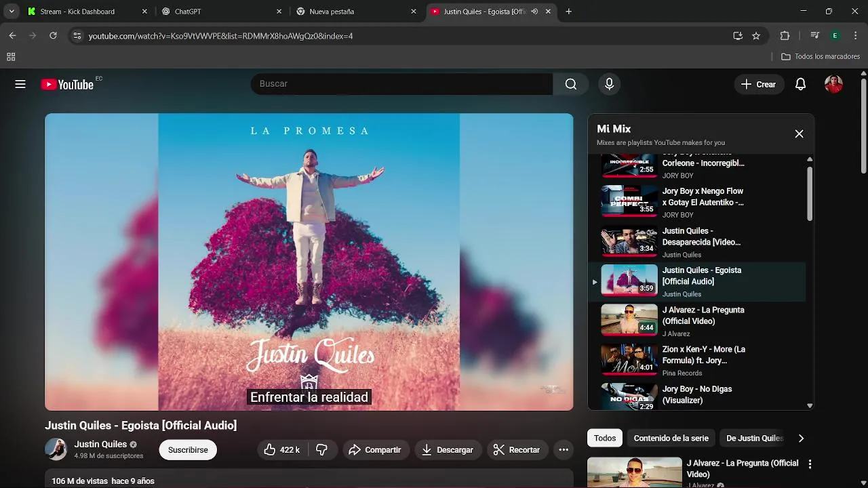The image size is (868, 488).
Task: Click the YouTube search input field
Action: tap(401, 84)
